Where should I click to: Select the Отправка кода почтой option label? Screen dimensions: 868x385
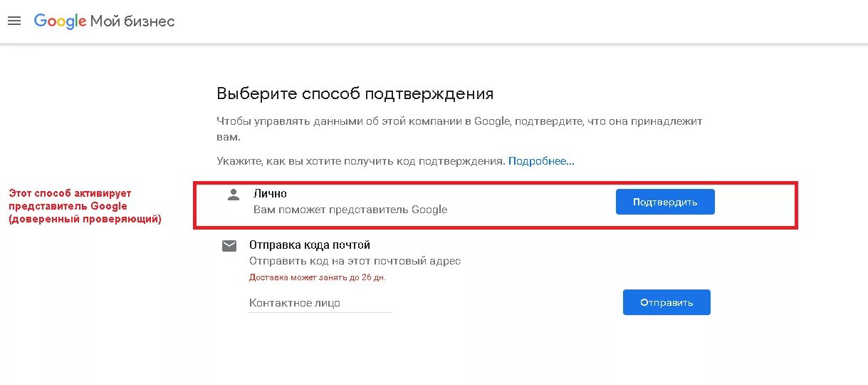[310, 245]
